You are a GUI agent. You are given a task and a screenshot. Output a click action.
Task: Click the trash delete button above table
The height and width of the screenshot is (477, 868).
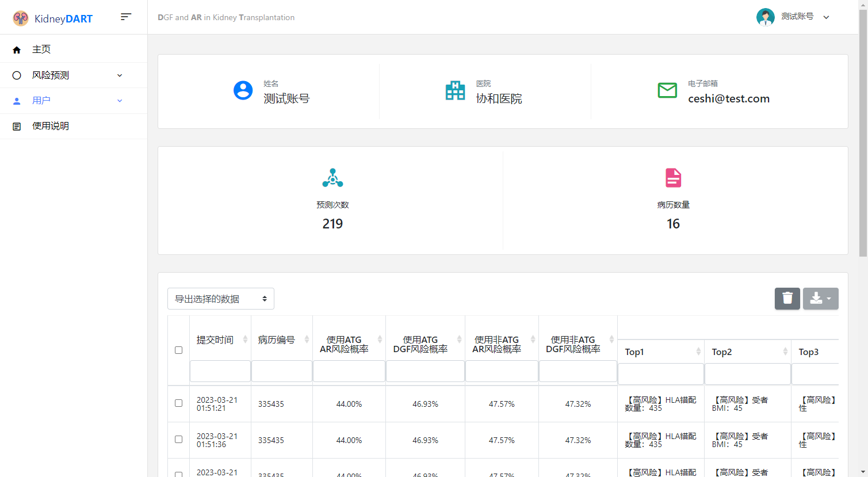click(787, 299)
